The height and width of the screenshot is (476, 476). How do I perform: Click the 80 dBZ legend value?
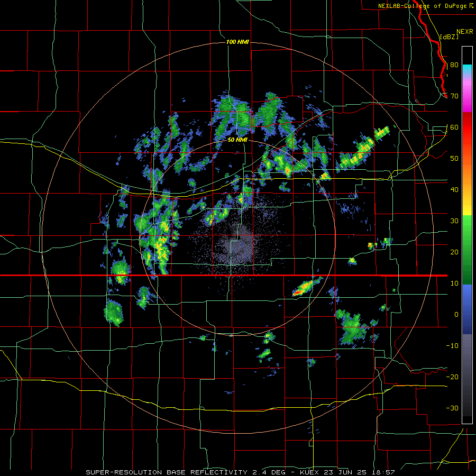point(454,65)
